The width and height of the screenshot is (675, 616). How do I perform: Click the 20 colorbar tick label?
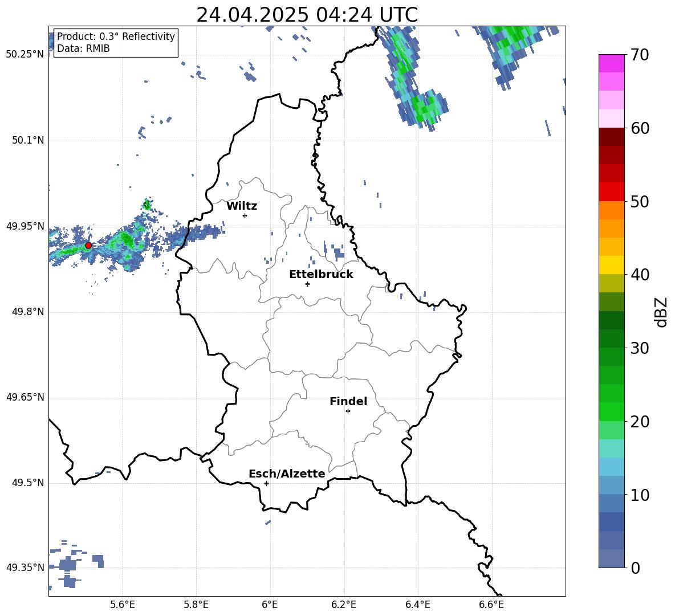[639, 422]
